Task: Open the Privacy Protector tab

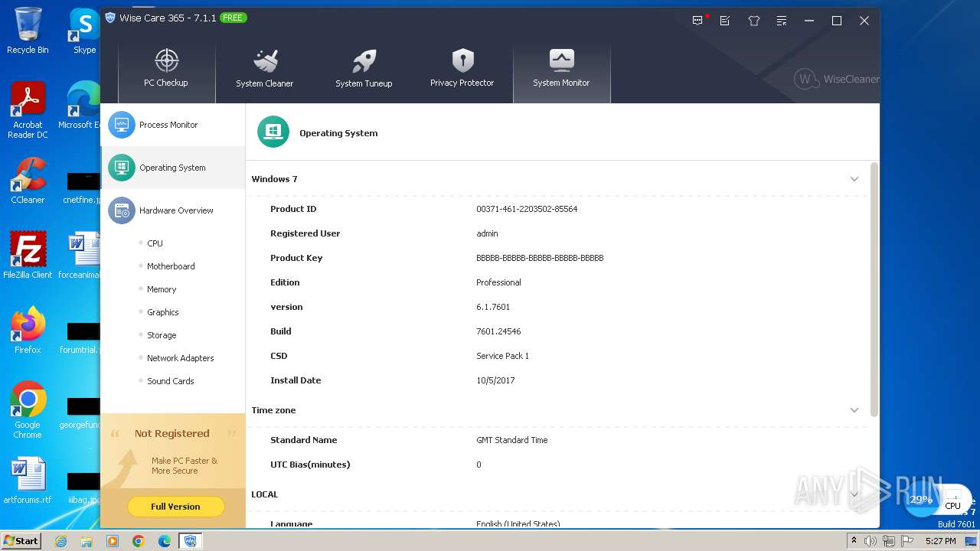Action: 462,70
